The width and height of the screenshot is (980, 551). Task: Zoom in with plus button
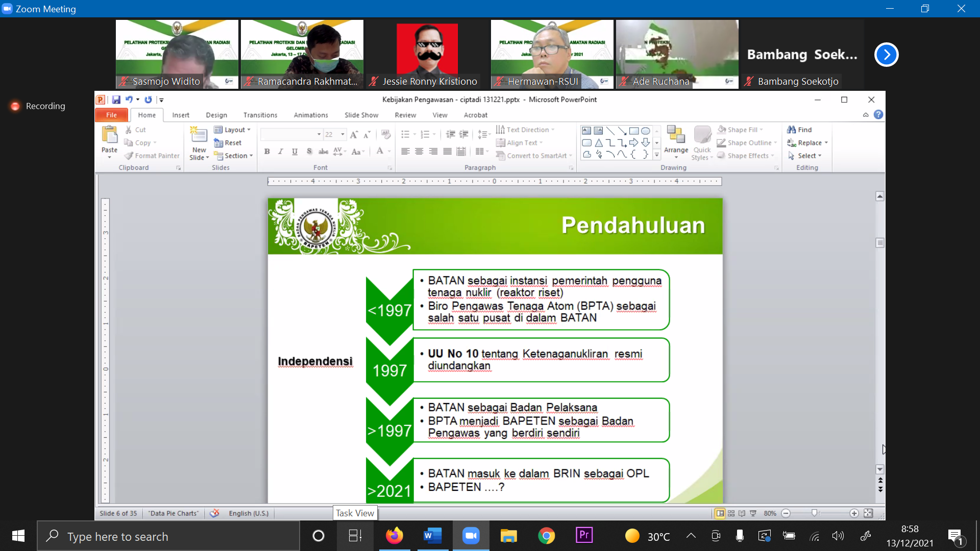[x=854, y=513]
